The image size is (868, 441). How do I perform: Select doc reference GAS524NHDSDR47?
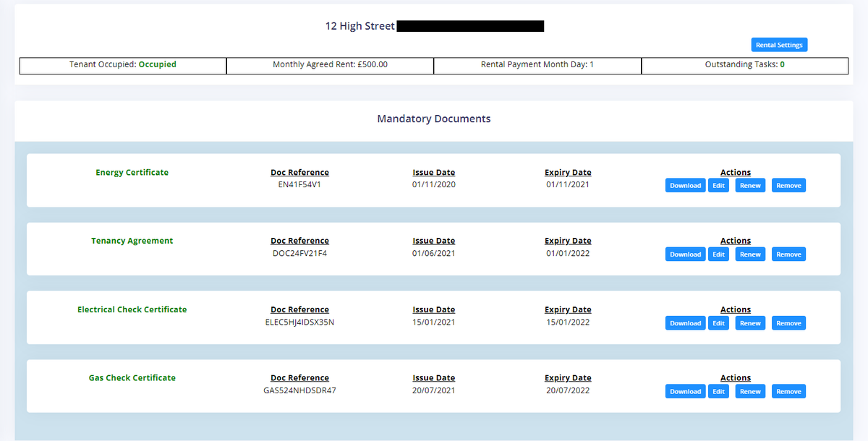299,390
